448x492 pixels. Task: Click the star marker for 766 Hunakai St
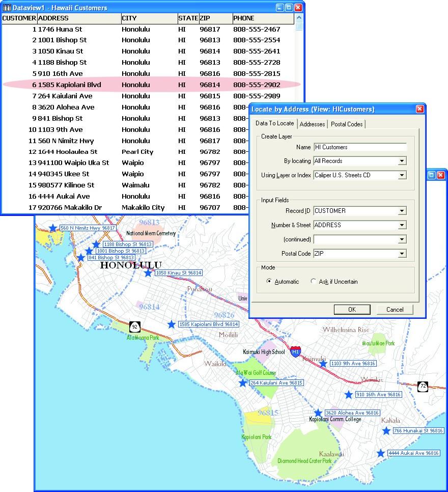386,431
